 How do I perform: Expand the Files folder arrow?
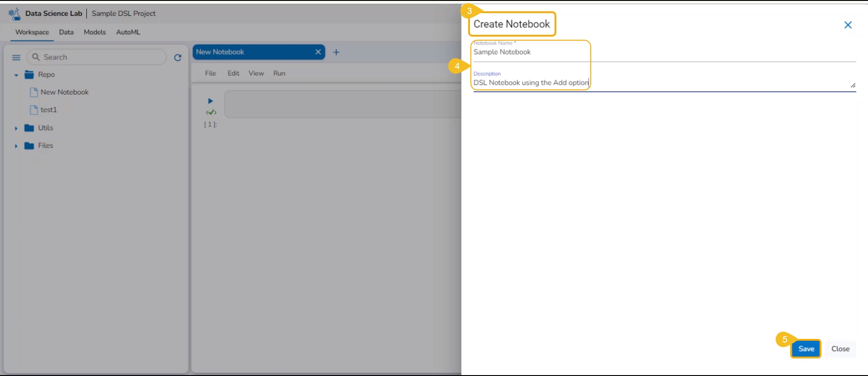pos(16,146)
